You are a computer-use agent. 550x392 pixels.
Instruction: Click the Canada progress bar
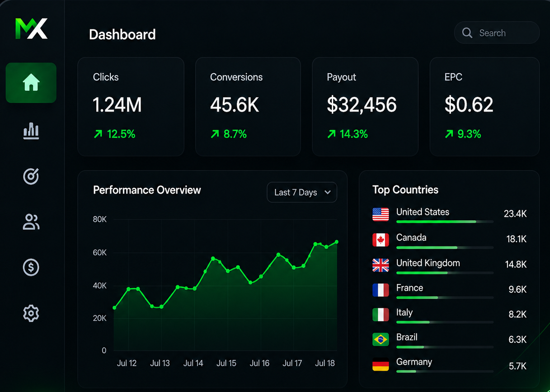click(445, 248)
